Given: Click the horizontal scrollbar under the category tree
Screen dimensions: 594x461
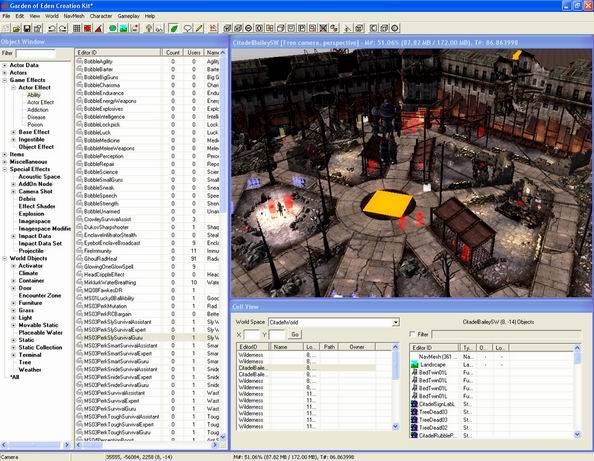Looking at the screenshot, I should [x=35, y=445].
